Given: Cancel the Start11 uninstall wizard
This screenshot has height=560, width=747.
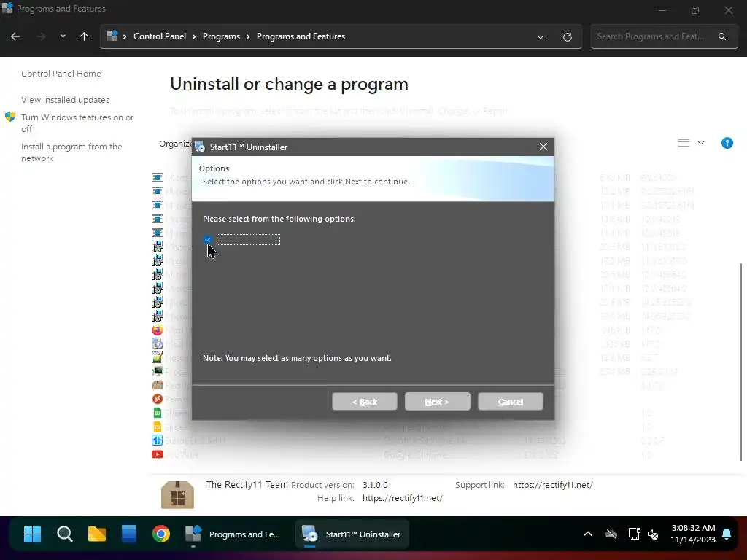Looking at the screenshot, I should pyautogui.click(x=510, y=402).
